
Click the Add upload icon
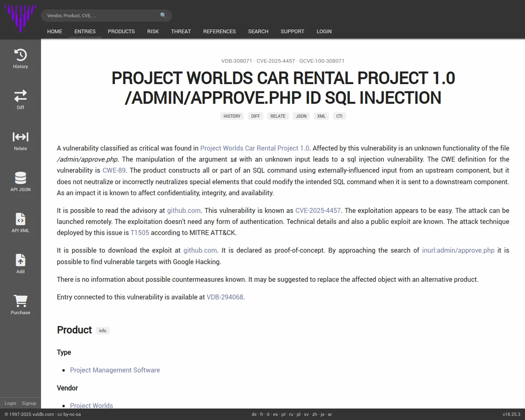[21, 260]
